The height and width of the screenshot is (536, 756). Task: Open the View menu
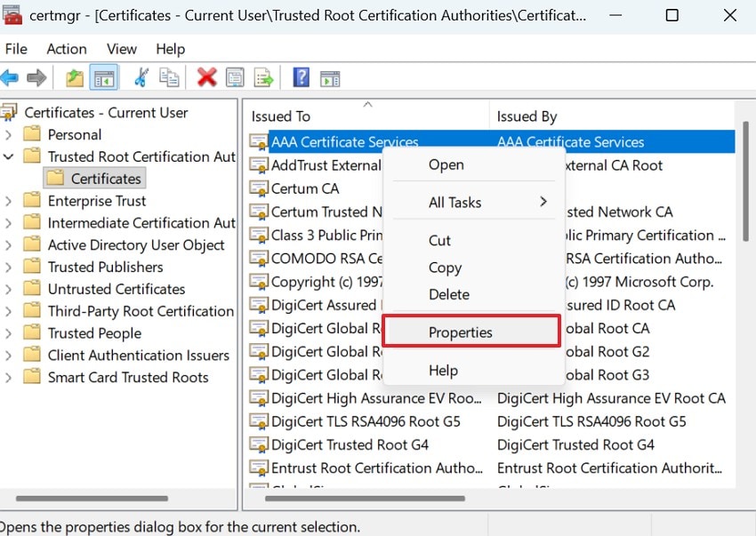[x=121, y=49]
